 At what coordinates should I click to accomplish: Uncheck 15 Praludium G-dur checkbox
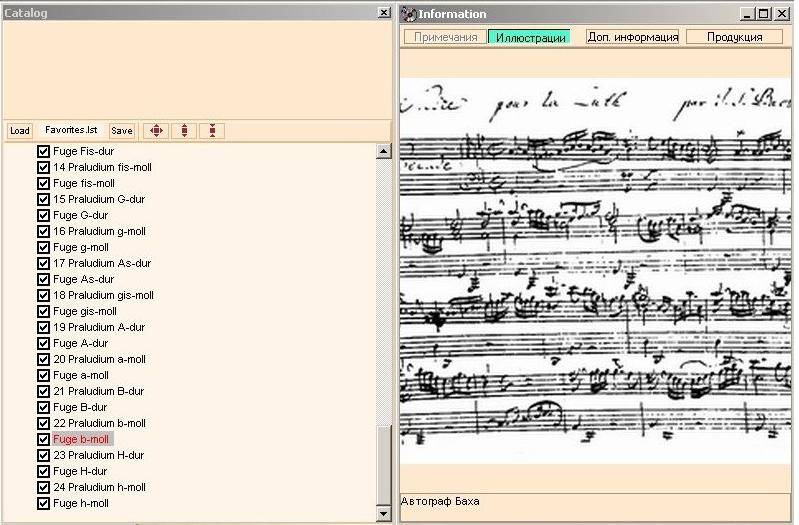click(x=43, y=199)
